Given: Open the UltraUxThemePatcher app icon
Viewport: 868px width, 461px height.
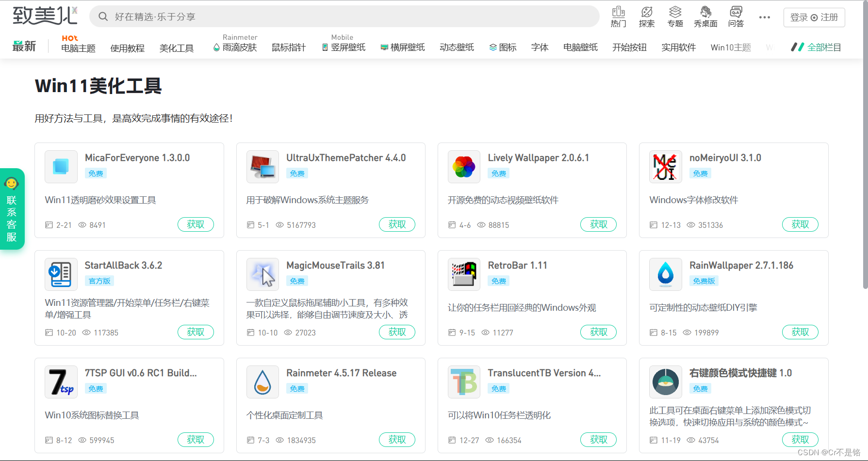Looking at the screenshot, I should 262,167.
